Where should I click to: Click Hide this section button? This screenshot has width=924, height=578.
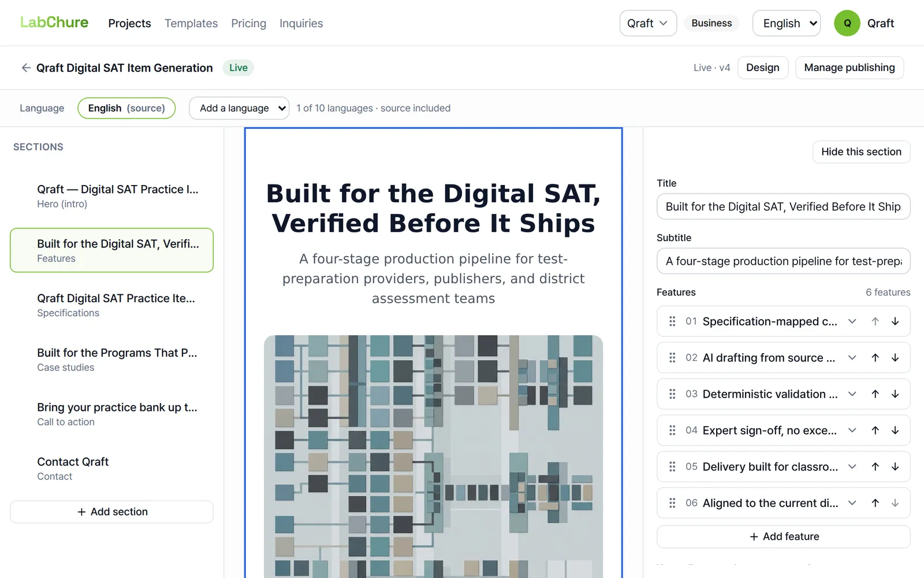click(x=862, y=152)
